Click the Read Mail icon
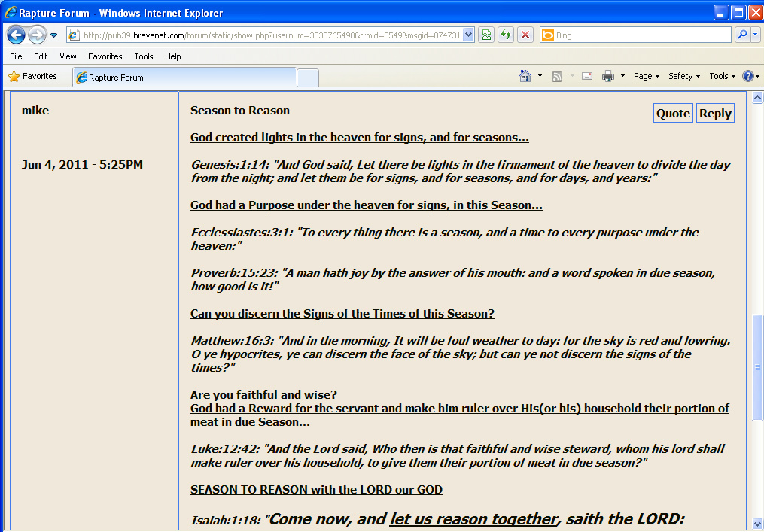The image size is (764, 532). pyautogui.click(x=587, y=76)
